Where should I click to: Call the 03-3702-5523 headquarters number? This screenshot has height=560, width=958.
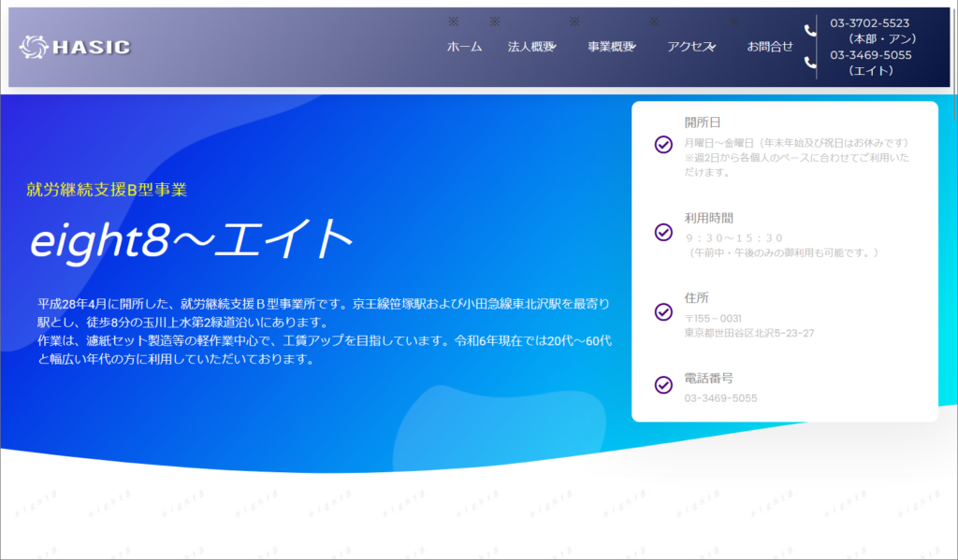pos(869,23)
